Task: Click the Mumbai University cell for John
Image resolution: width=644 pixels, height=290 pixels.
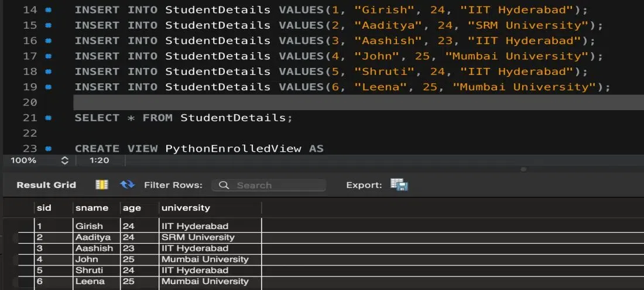Action: [x=205, y=260]
